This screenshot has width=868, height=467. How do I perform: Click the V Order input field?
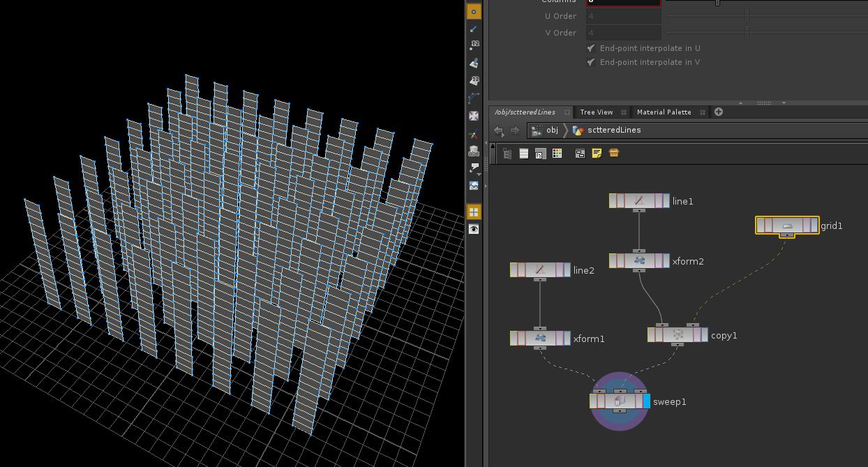tap(623, 33)
